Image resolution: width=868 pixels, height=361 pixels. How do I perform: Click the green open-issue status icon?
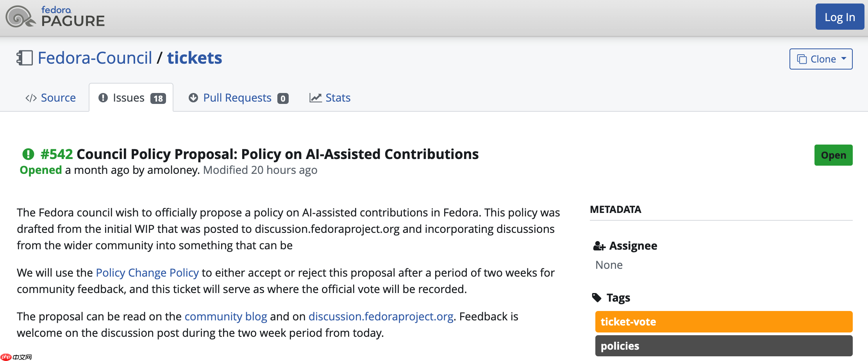pyautogui.click(x=28, y=154)
